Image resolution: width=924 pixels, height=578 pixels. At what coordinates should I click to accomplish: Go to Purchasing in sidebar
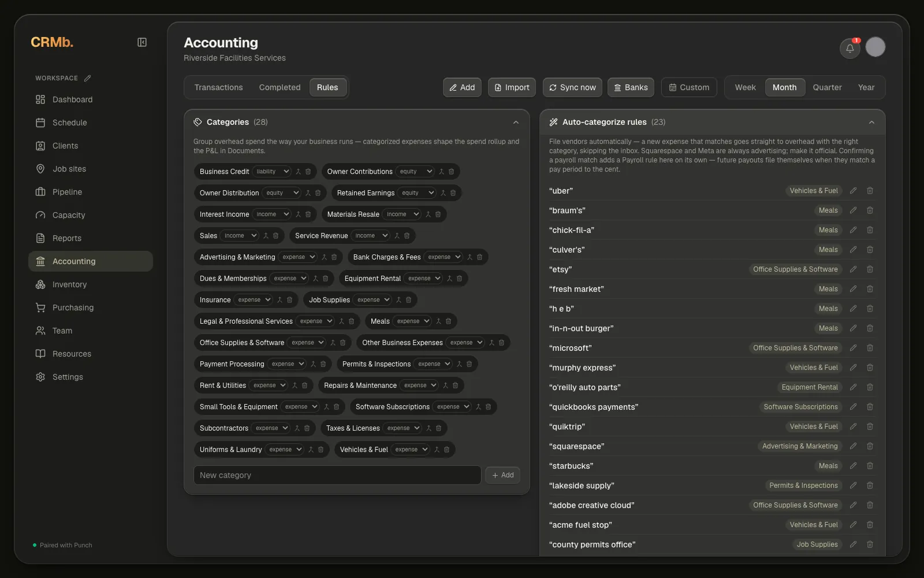[91, 307]
